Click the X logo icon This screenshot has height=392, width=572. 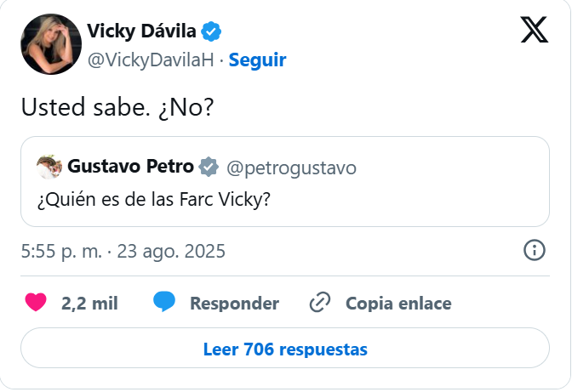click(535, 31)
